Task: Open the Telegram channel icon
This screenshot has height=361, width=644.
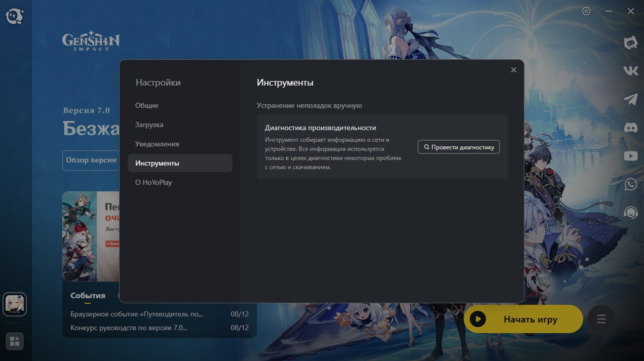Action: point(631,99)
